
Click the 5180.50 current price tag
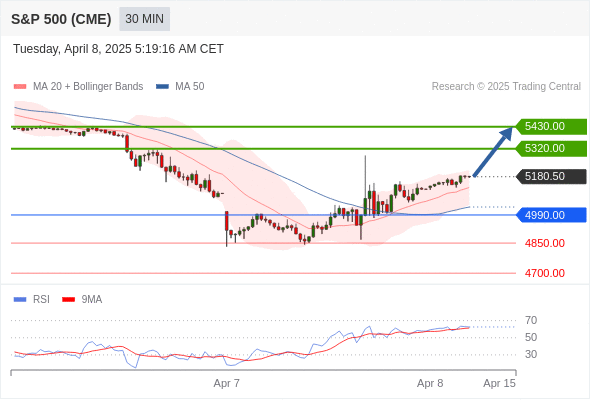tap(551, 176)
